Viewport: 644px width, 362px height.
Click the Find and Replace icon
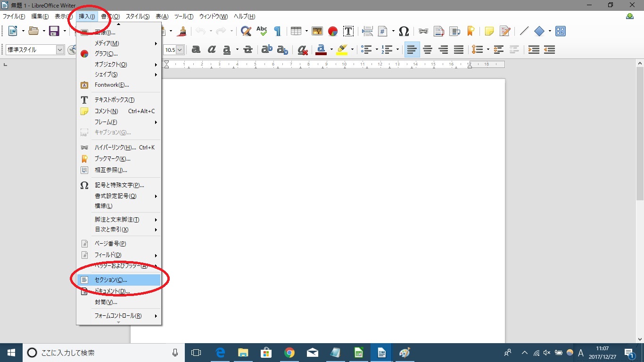click(246, 31)
